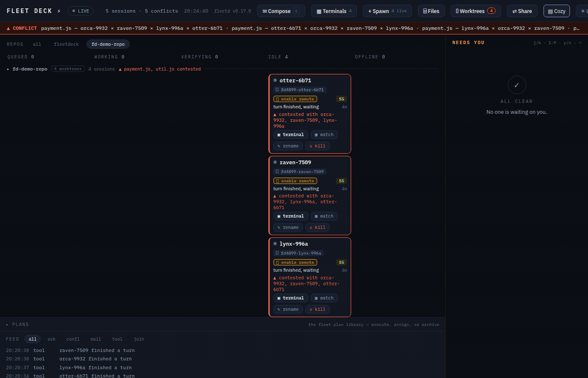Filter feed by 'tool'
Screen dimensions: 588x378
(x=117, y=339)
